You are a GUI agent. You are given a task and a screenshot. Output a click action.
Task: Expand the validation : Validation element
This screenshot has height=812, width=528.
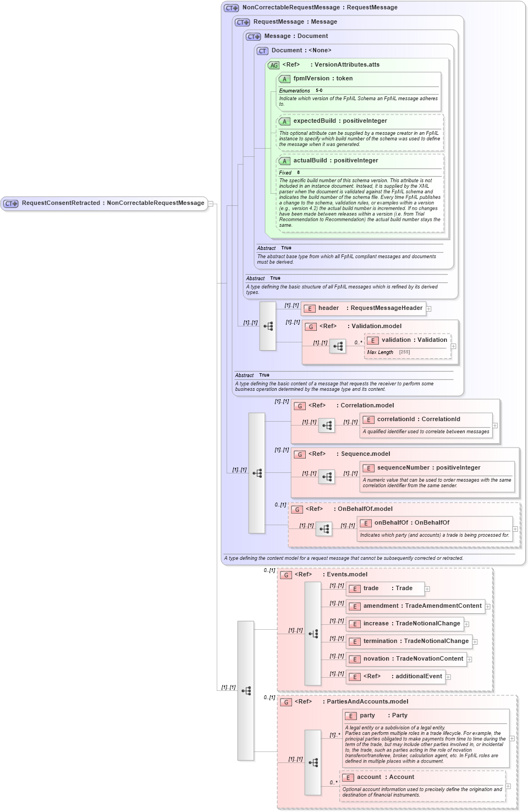click(453, 346)
